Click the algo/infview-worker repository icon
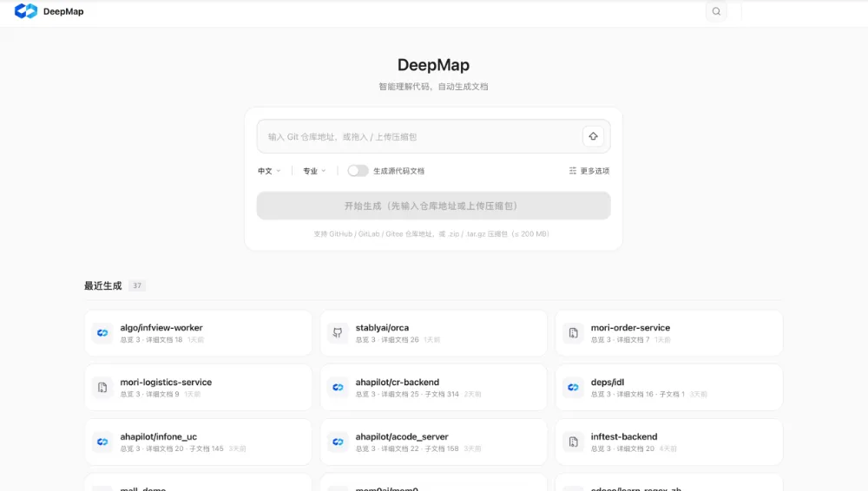 102,333
